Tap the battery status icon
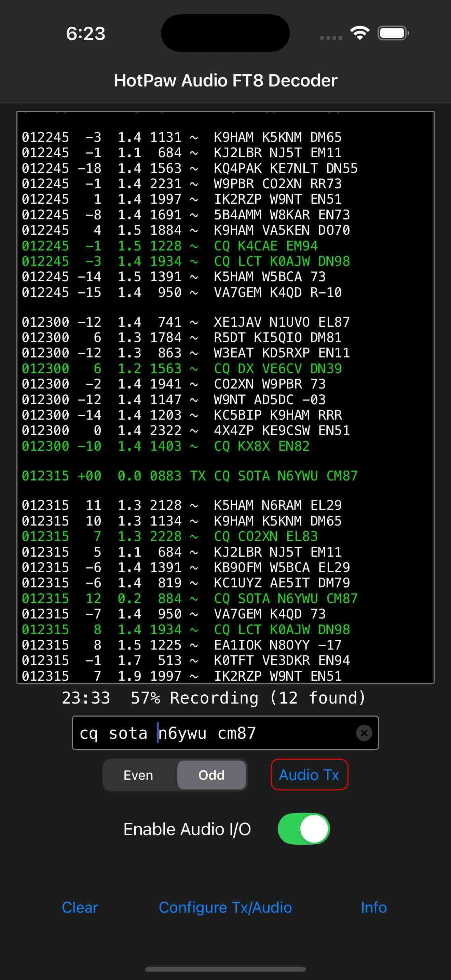Screen dimensions: 451x980 (x=393, y=33)
